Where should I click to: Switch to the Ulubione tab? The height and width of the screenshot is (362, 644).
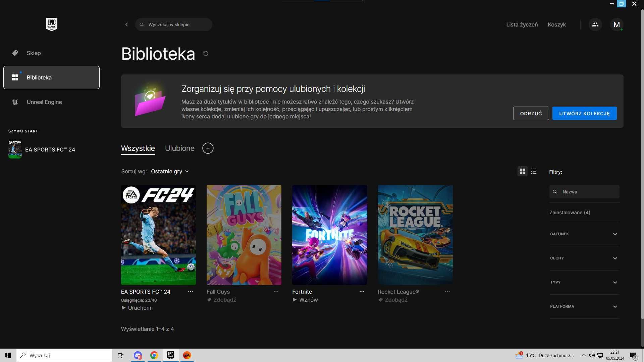(180, 148)
